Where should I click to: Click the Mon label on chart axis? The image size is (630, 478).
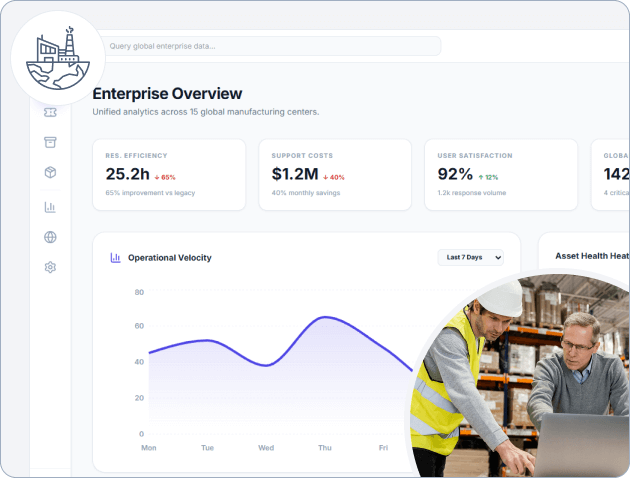(149, 447)
